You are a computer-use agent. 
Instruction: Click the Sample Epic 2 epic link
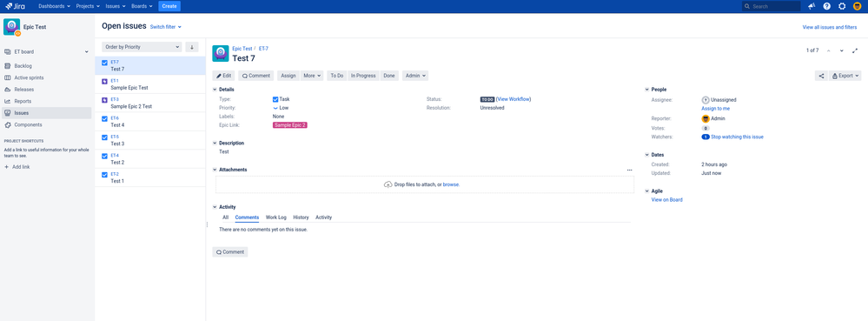289,125
